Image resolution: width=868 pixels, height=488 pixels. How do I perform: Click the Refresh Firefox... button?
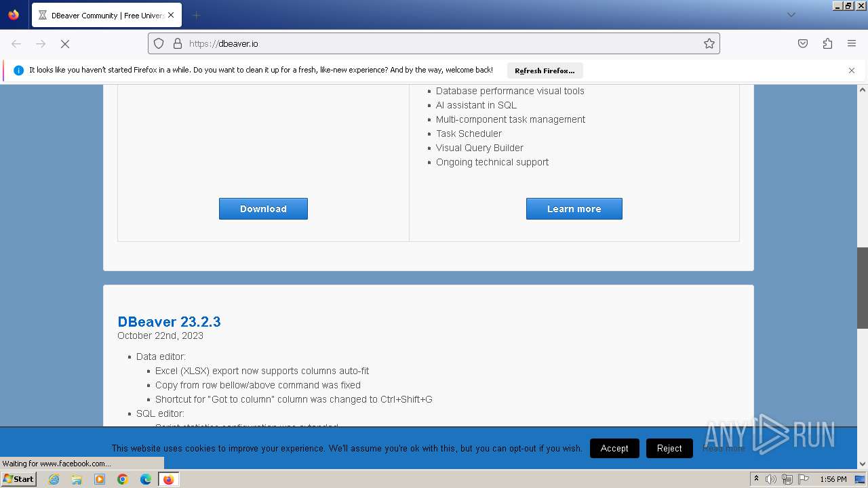coord(545,70)
